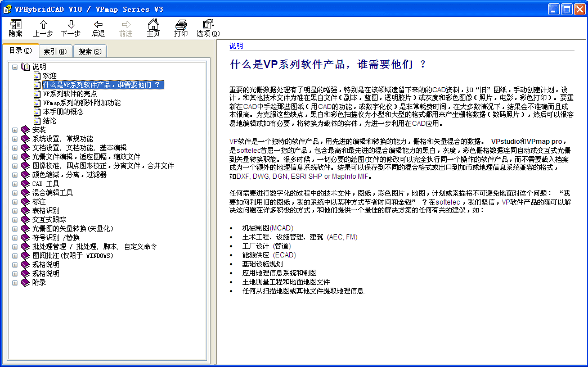Open the 主页 home icon
The image size is (588, 367).
153,24
